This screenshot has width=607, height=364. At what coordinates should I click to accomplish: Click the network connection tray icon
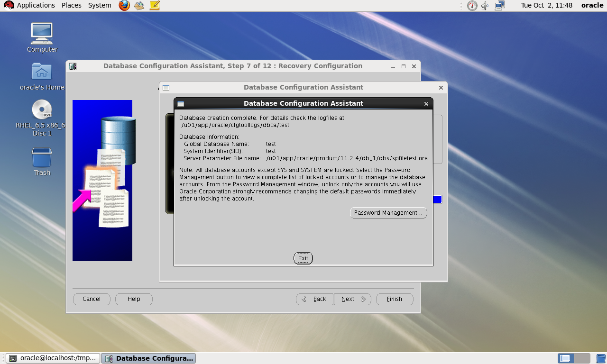pos(500,6)
